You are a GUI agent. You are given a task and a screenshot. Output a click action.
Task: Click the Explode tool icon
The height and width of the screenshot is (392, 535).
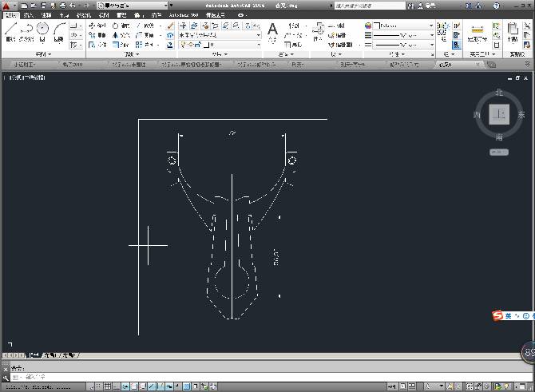170,35
